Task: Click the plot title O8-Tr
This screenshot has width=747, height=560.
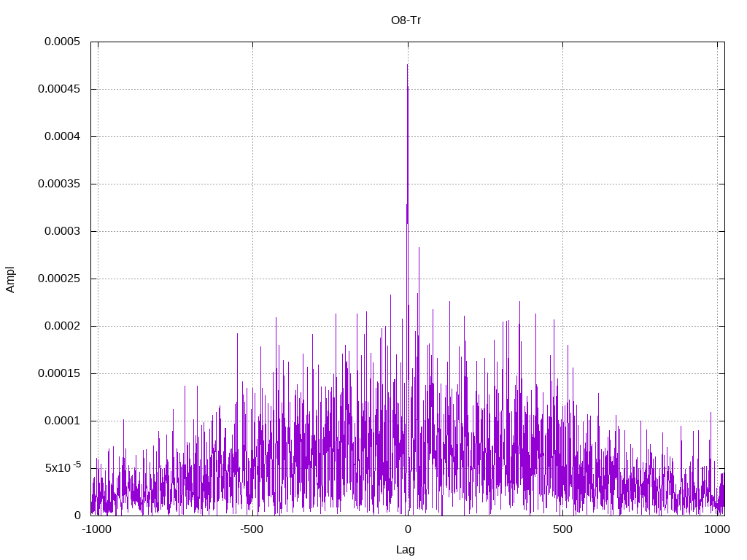Action: coord(406,20)
